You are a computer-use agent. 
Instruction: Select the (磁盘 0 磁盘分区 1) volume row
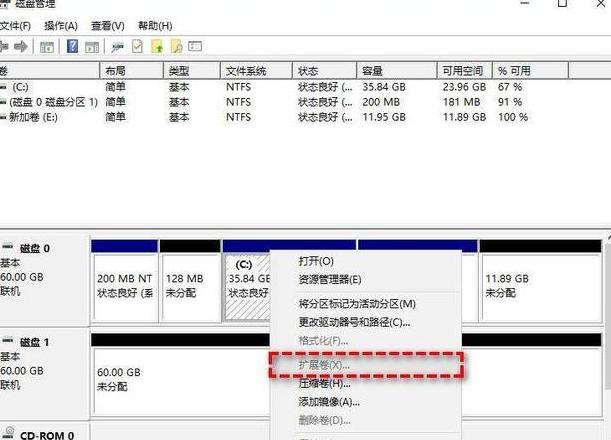click(53, 102)
